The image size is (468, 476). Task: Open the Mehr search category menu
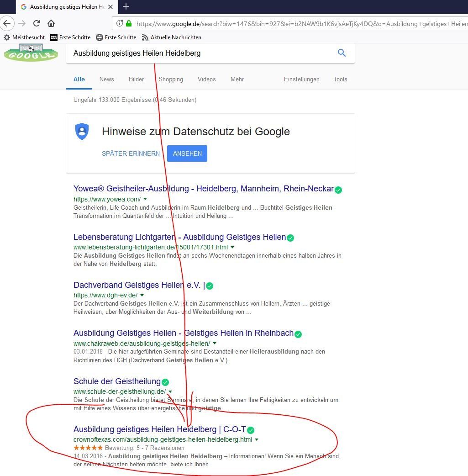[x=237, y=79]
